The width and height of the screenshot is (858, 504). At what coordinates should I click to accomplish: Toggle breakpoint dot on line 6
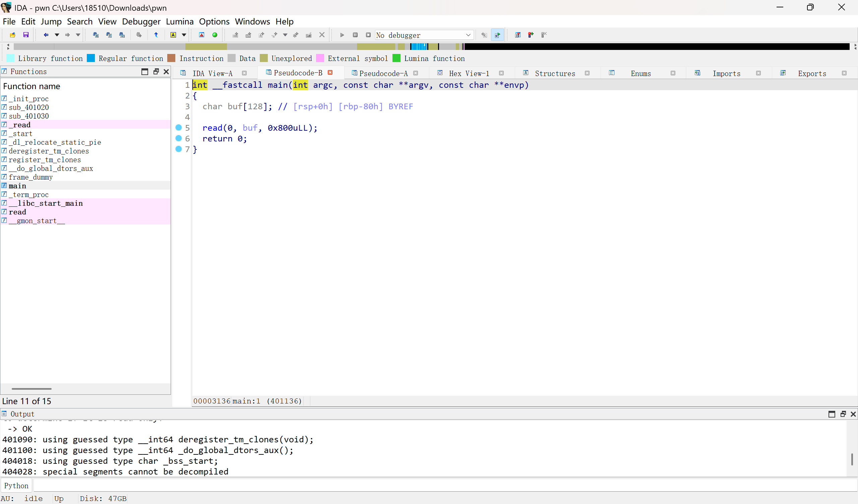(x=178, y=138)
